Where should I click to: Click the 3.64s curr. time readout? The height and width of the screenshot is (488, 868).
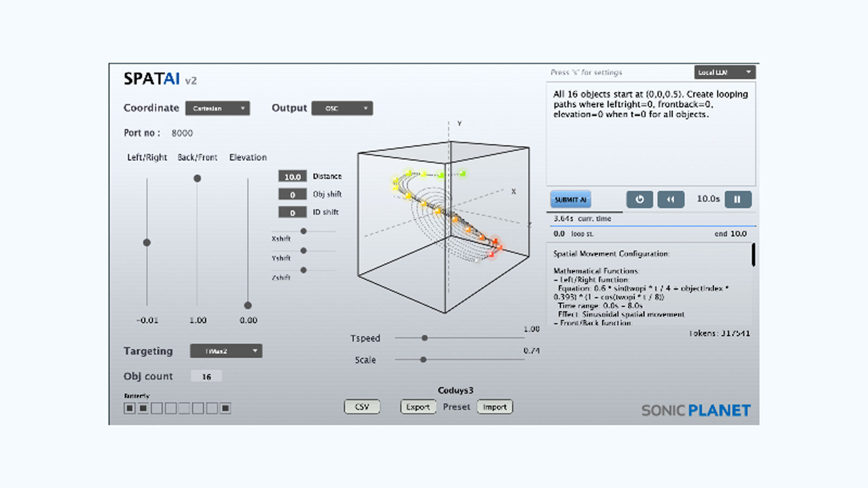pos(582,219)
